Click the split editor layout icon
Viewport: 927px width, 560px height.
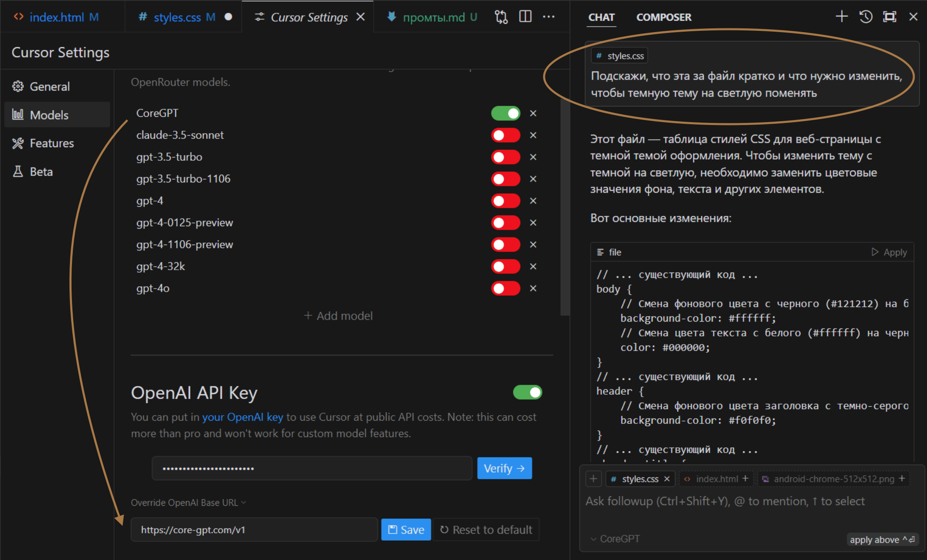point(525,16)
